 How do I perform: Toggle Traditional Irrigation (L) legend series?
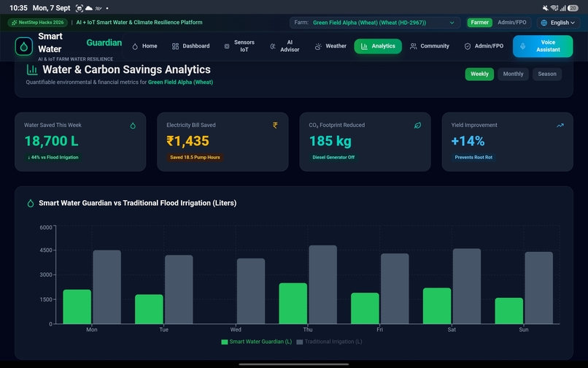(329, 342)
